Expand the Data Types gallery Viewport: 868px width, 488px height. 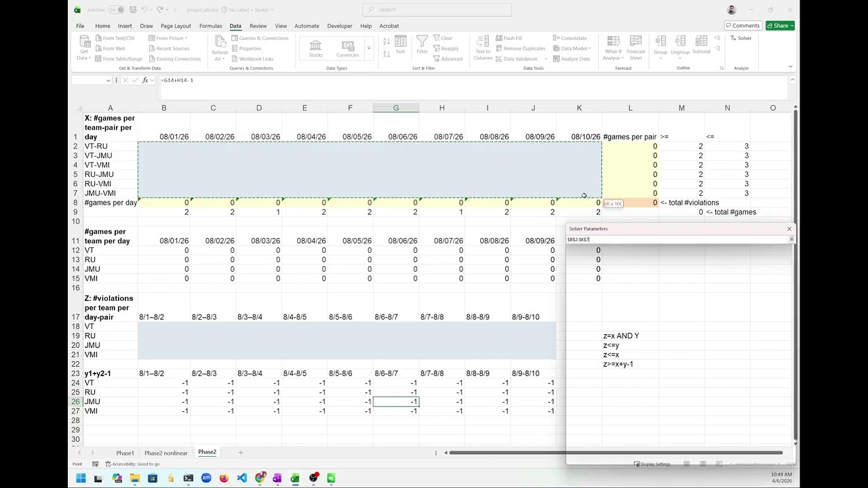pos(369,48)
